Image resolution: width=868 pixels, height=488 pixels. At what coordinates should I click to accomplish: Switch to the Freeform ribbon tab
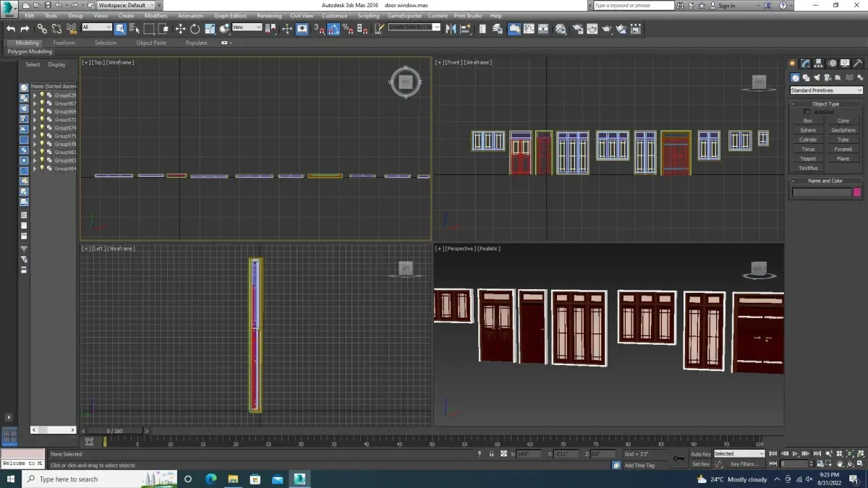click(x=64, y=43)
